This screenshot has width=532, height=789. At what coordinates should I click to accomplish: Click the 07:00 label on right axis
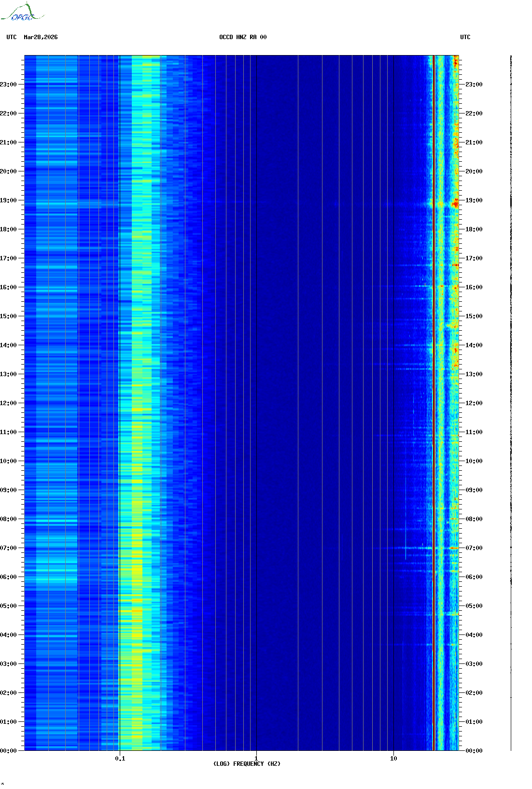(474, 548)
